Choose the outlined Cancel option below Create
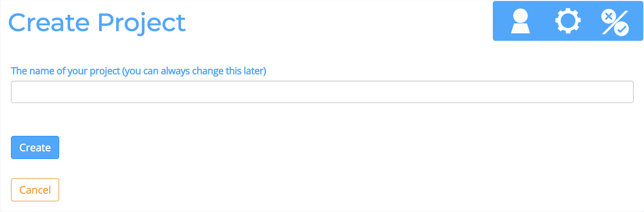Viewport: 644px width, 212px height. [35, 190]
